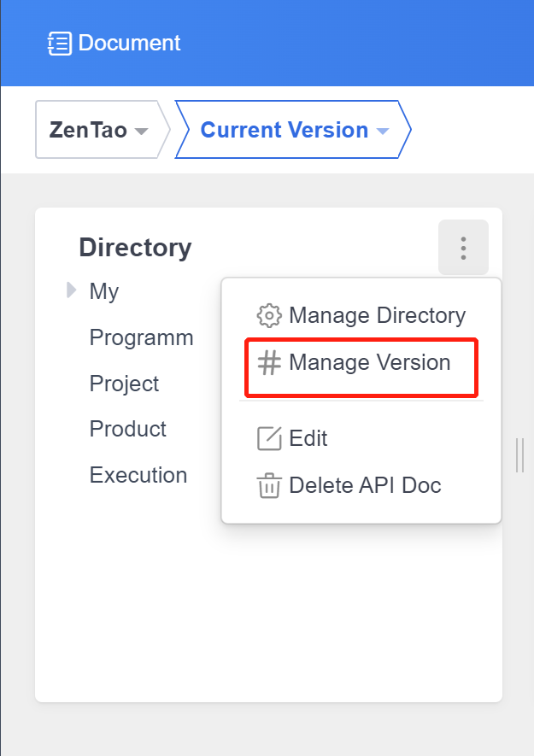Screen dimensions: 534x756
Task: Open the three-dot Directory options button
Action: click(x=463, y=248)
